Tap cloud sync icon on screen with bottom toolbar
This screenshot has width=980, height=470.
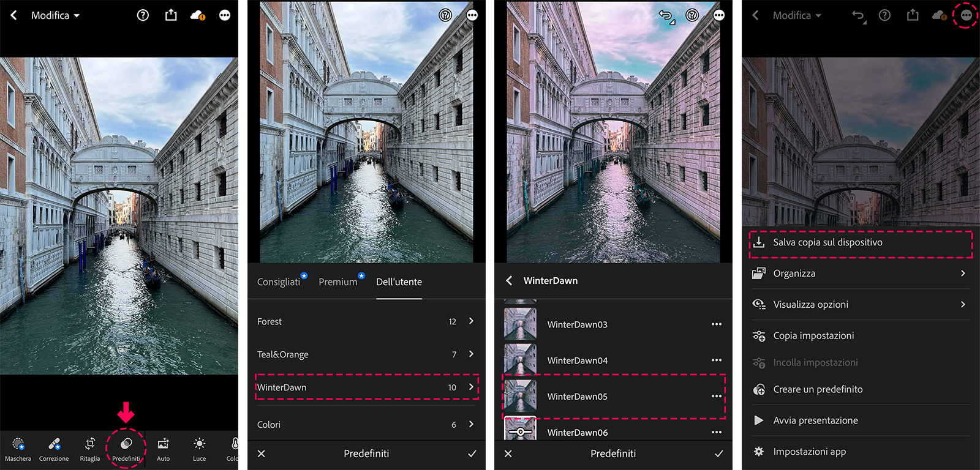(x=198, y=15)
